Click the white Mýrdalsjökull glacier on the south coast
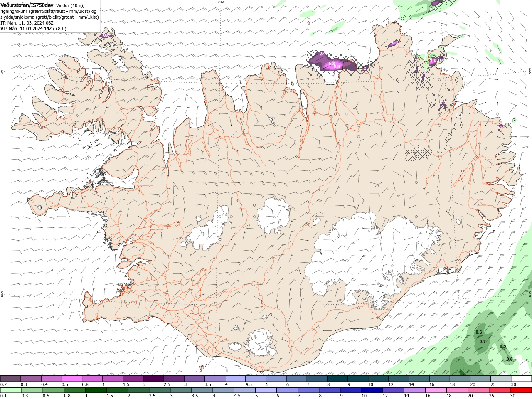532x399 pixels. tap(260, 343)
